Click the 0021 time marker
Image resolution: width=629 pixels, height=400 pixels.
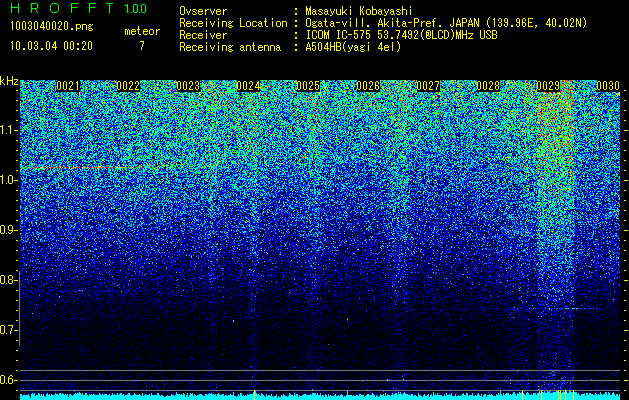pyautogui.click(x=68, y=86)
